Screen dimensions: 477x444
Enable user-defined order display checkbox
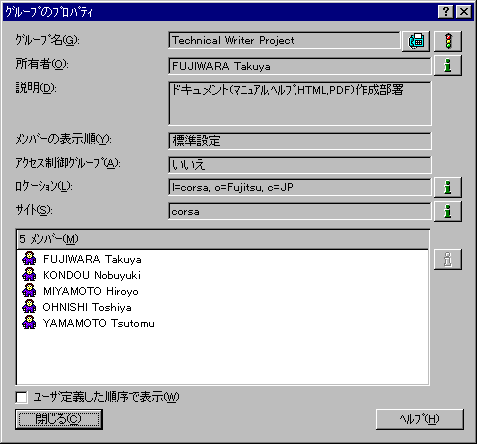tap(22, 397)
